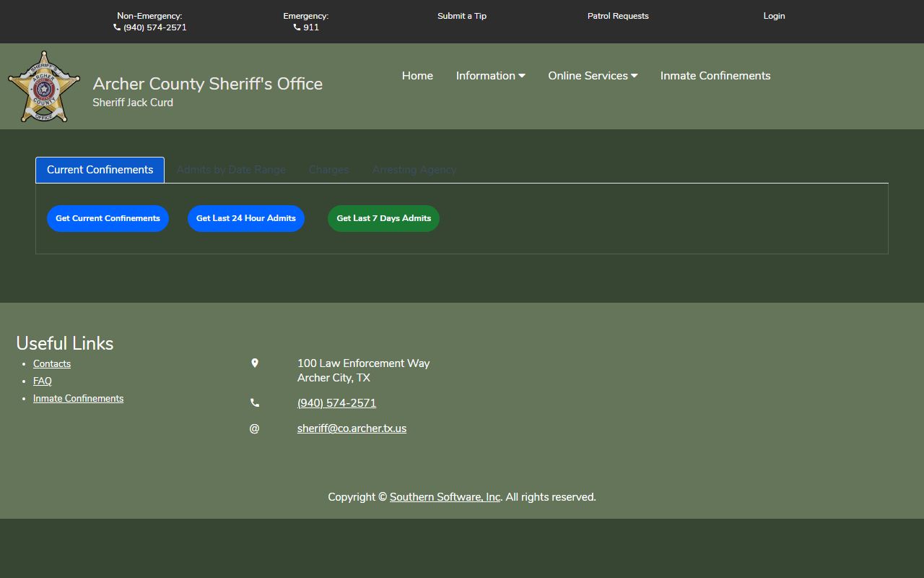Click the footer phone icon
Viewport: 924px width, 578px height.
click(x=255, y=403)
